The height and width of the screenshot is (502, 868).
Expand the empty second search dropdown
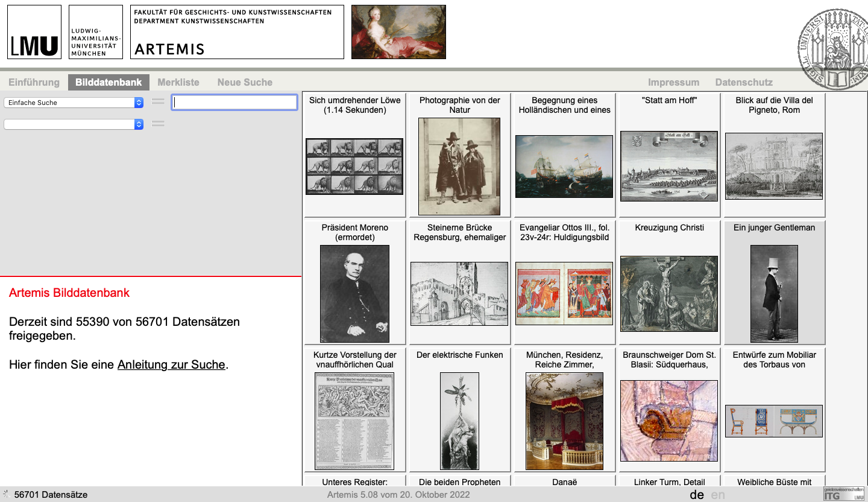coord(74,124)
